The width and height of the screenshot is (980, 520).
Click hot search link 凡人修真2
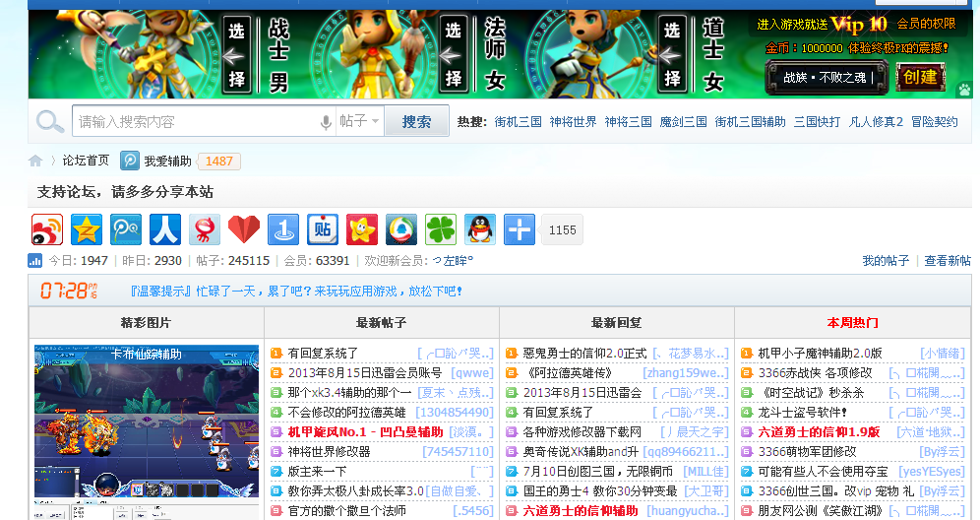(x=876, y=122)
